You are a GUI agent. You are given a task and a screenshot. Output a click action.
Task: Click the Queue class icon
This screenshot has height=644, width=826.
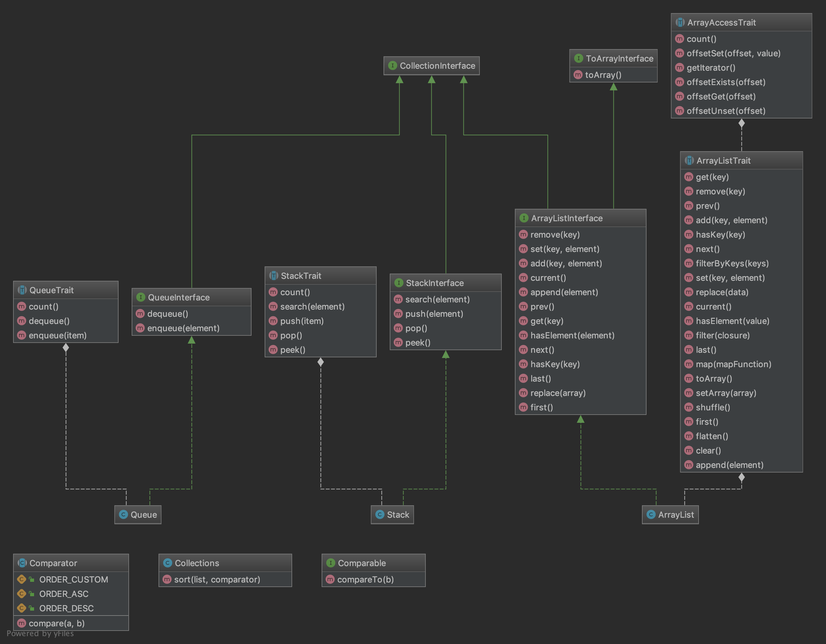(x=123, y=514)
